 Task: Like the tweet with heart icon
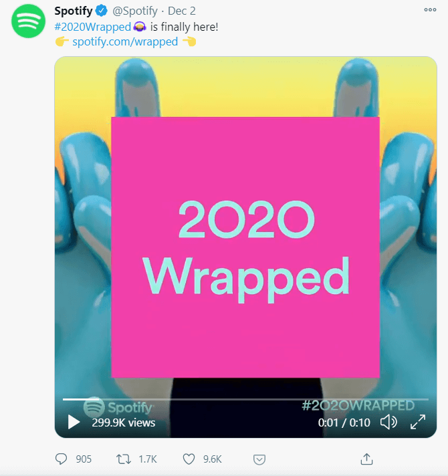pos(189,459)
